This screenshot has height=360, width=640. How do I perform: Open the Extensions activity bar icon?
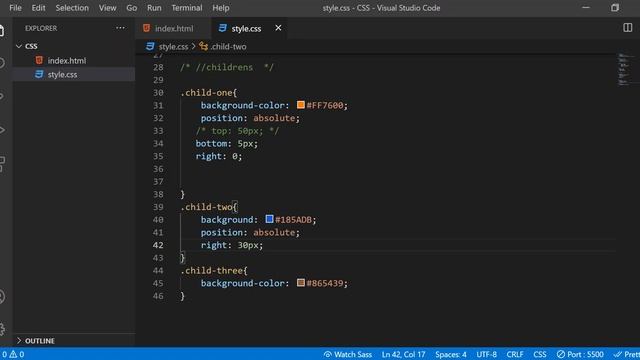pos(2,164)
